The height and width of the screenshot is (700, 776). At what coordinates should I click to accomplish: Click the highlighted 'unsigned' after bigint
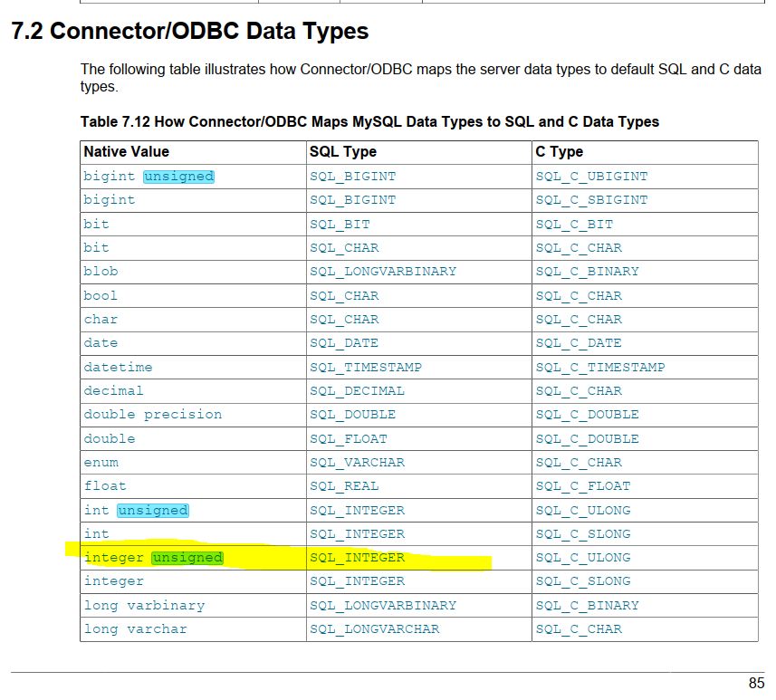point(178,177)
